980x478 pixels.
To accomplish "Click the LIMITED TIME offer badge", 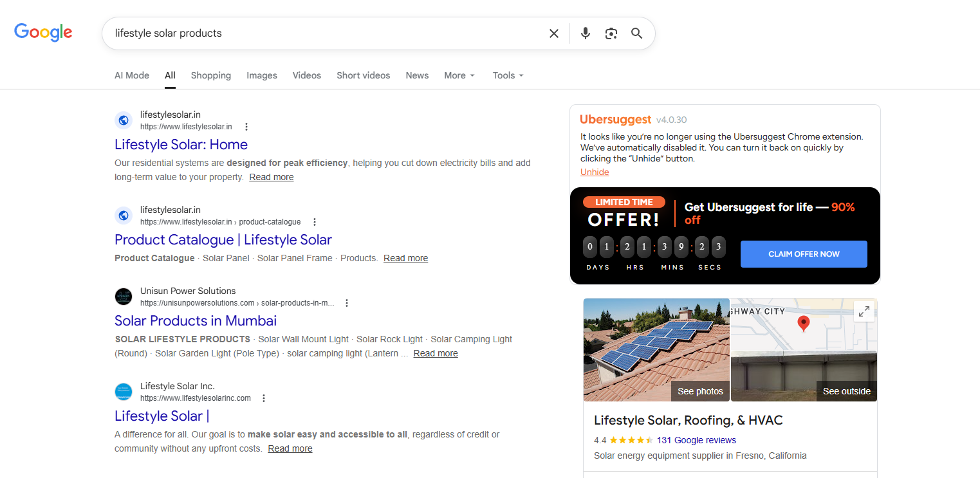I will (x=624, y=202).
